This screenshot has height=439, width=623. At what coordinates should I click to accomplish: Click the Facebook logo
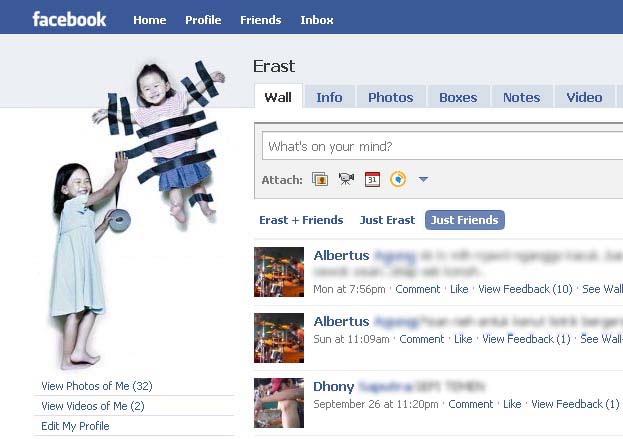pyautogui.click(x=69, y=19)
